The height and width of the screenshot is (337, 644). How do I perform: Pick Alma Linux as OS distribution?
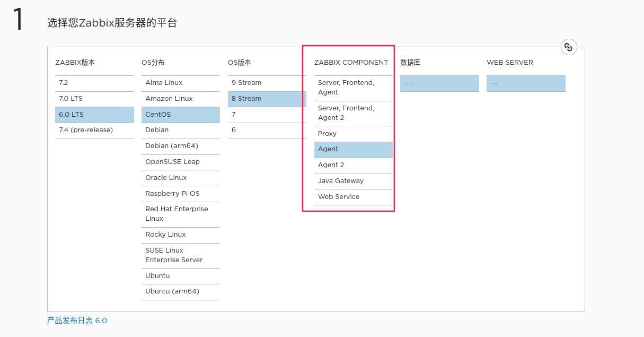[x=181, y=83]
